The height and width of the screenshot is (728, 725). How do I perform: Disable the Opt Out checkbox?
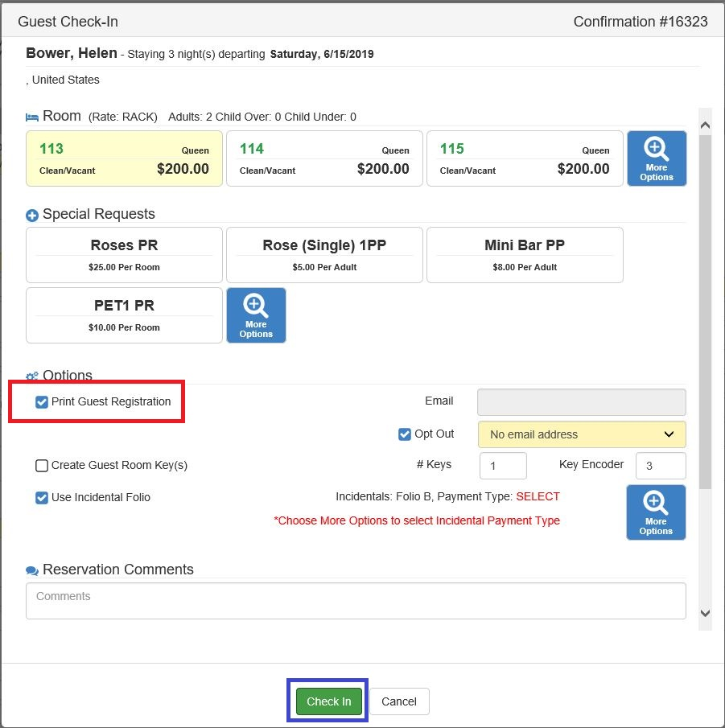404,434
